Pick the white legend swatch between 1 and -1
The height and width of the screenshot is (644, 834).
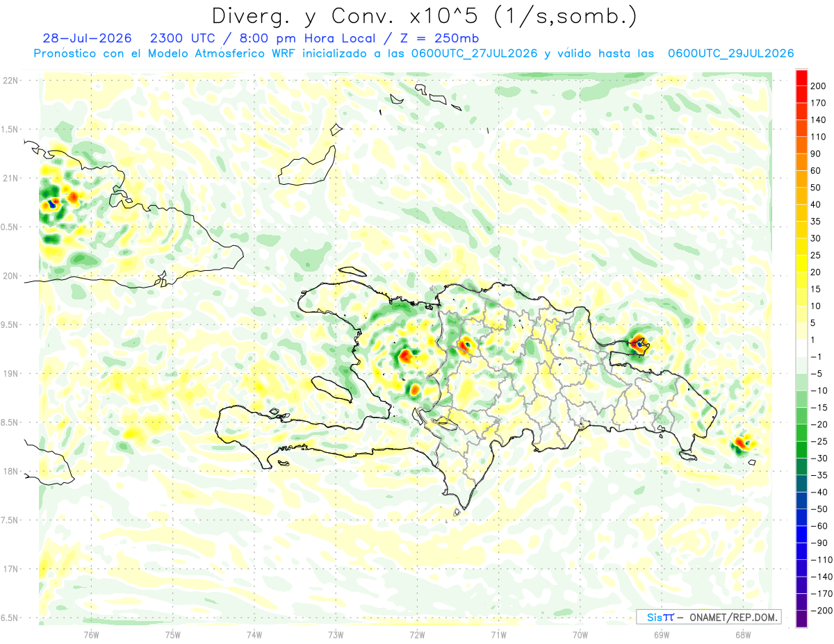tap(801, 349)
